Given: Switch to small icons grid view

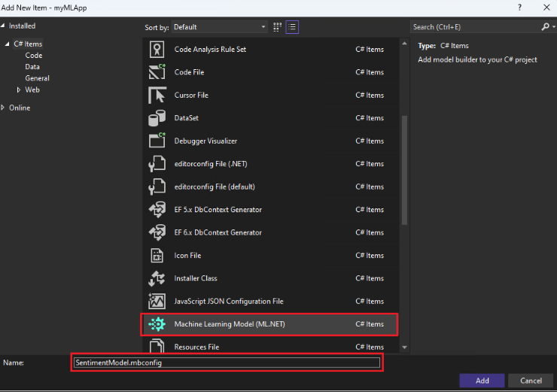Looking at the screenshot, I should [278, 26].
